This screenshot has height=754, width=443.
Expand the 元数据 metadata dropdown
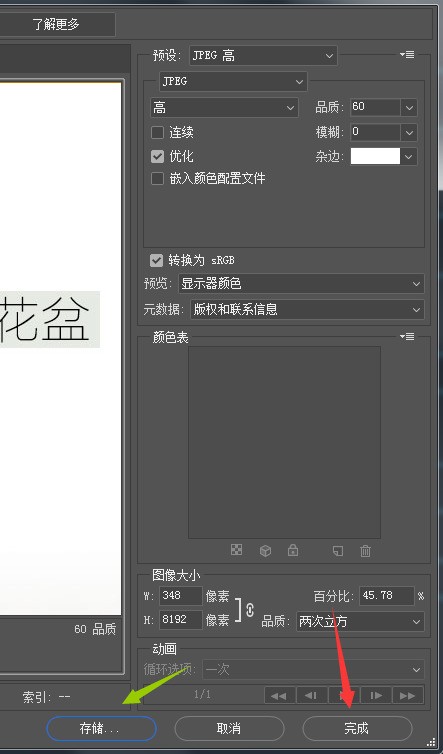point(307,309)
